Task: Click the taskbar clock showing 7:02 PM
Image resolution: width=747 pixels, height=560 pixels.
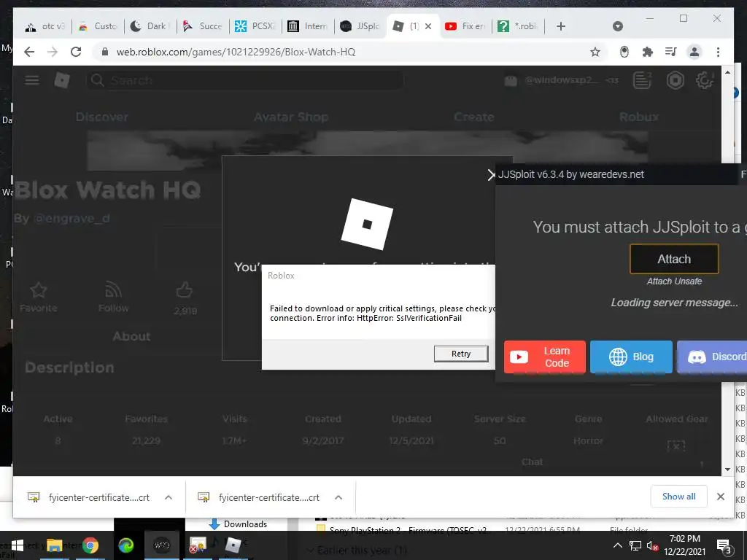Action: (x=684, y=545)
